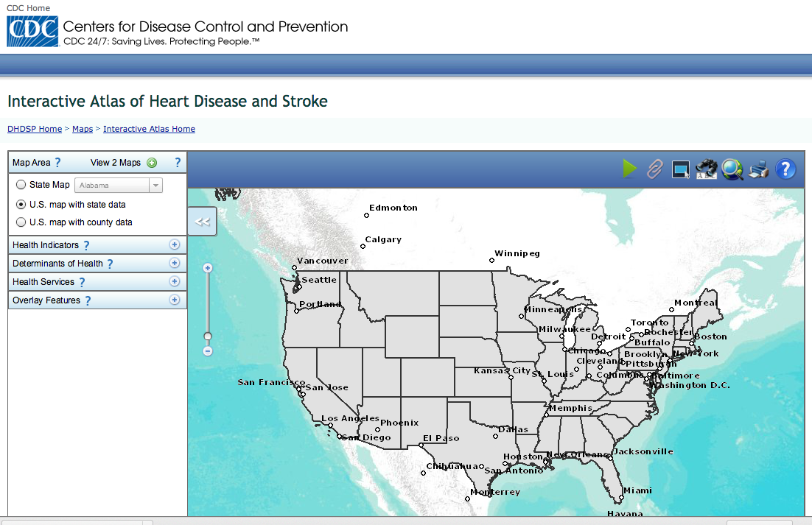This screenshot has width=812, height=525.
Task: Click the blue screen capture icon
Action: (x=679, y=169)
